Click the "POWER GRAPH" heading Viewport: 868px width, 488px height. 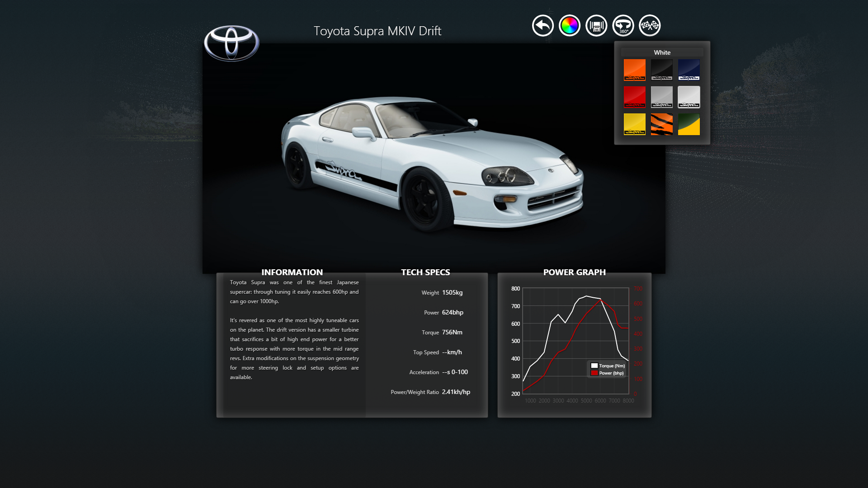pyautogui.click(x=574, y=272)
